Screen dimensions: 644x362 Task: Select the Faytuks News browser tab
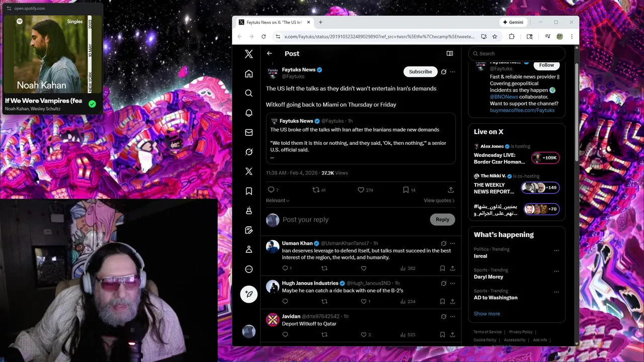tap(274, 22)
